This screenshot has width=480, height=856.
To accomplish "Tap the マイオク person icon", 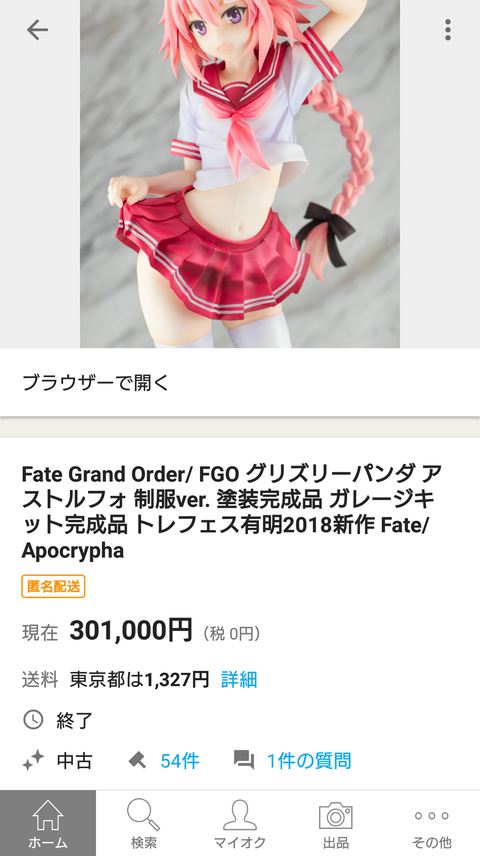I will click(240, 815).
